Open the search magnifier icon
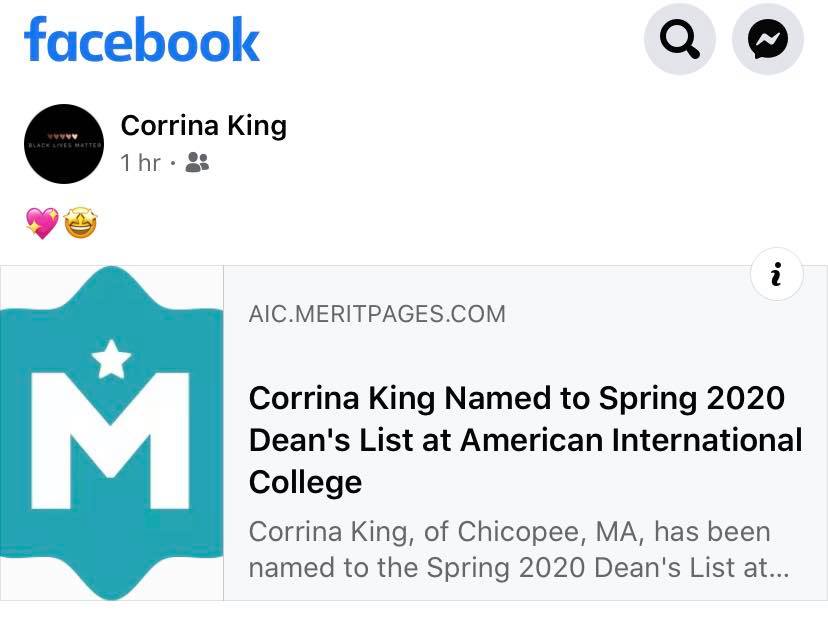 tap(680, 40)
